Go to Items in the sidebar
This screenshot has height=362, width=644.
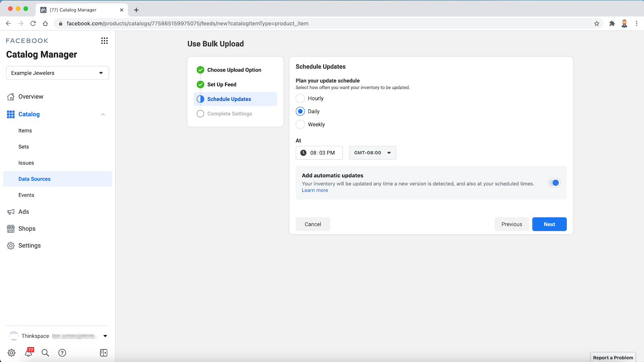(x=25, y=131)
